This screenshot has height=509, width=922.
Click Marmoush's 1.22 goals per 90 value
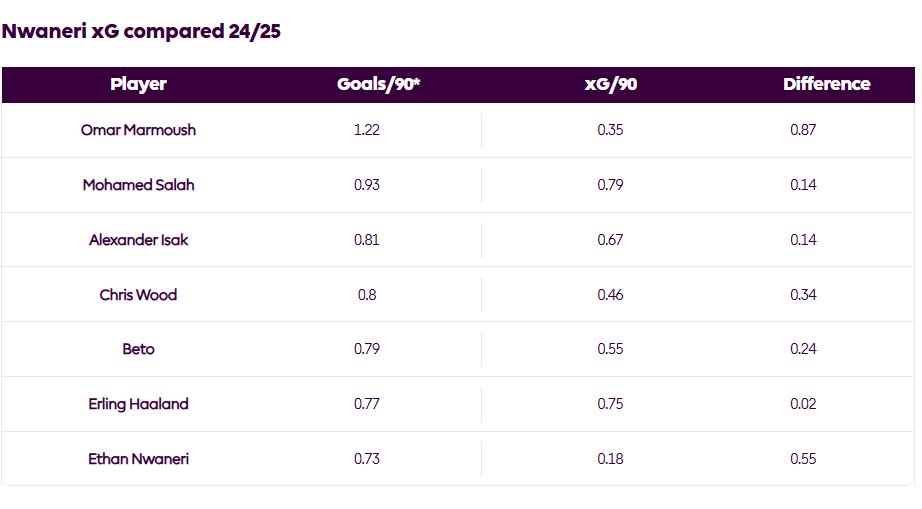367,130
